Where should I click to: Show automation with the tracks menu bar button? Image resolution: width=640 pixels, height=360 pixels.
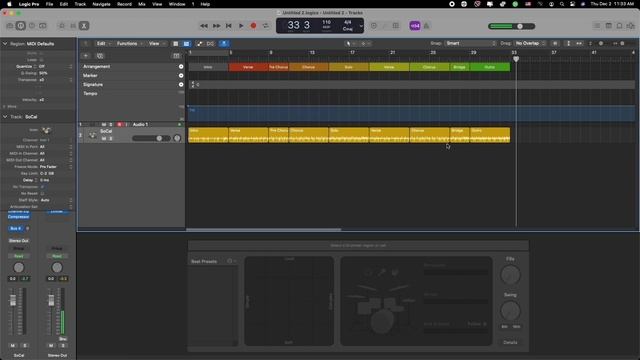(x=200, y=44)
